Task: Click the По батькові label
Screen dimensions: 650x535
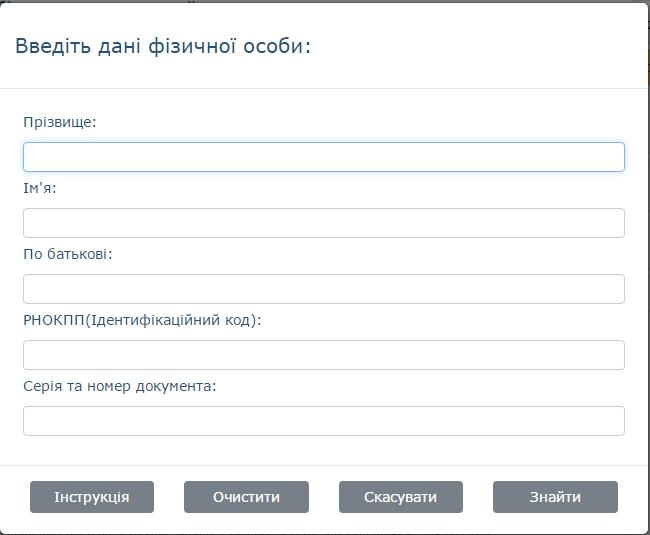Action: tap(68, 254)
